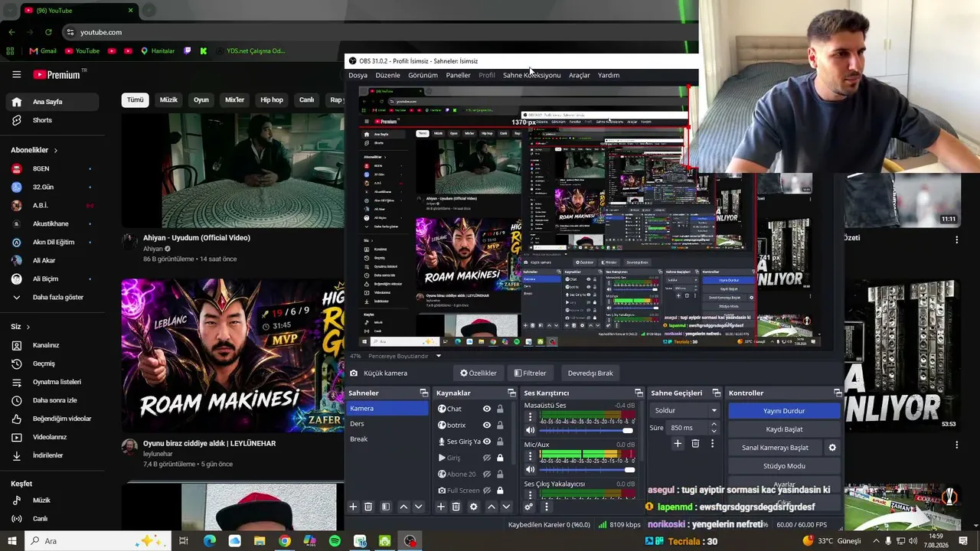Open YouTube hamburger guide menu
This screenshot has height=551, width=980.
point(16,74)
